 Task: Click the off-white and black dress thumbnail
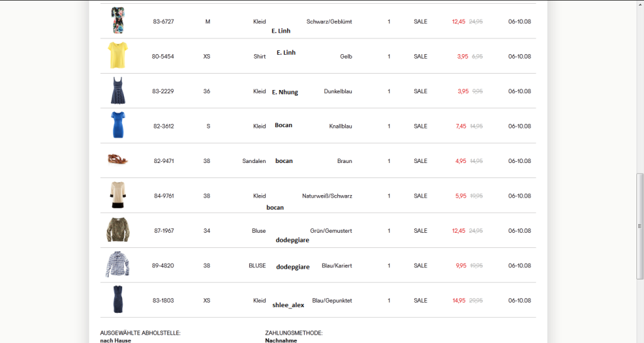(117, 195)
